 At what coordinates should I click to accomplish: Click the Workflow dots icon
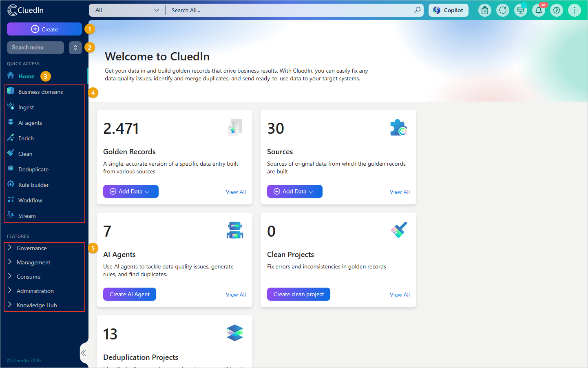(11, 200)
